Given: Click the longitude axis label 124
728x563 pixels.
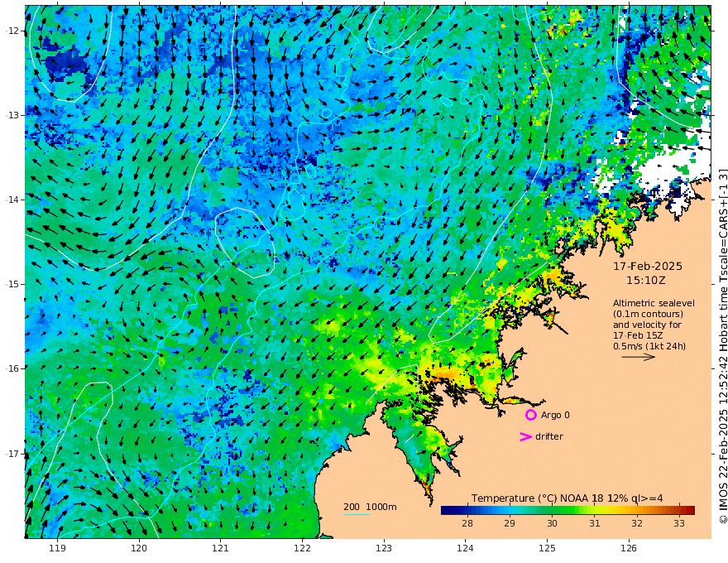Looking at the screenshot, I should pos(465,549).
